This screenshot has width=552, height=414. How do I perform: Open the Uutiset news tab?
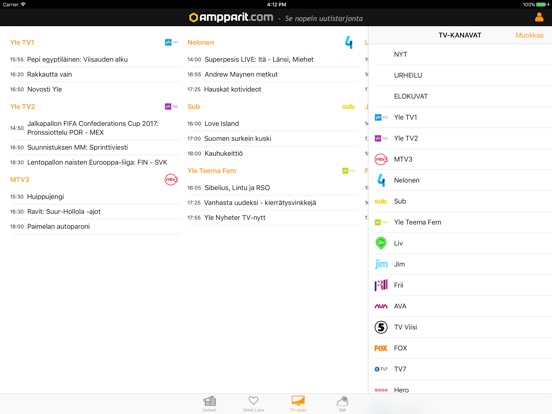[x=209, y=403]
